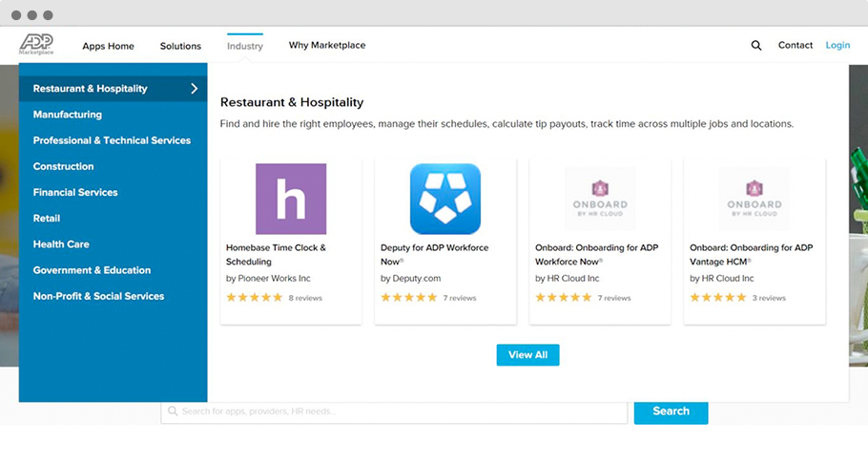Click the ADP Marketplace logo
This screenshot has width=868, height=465.
coord(36,45)
